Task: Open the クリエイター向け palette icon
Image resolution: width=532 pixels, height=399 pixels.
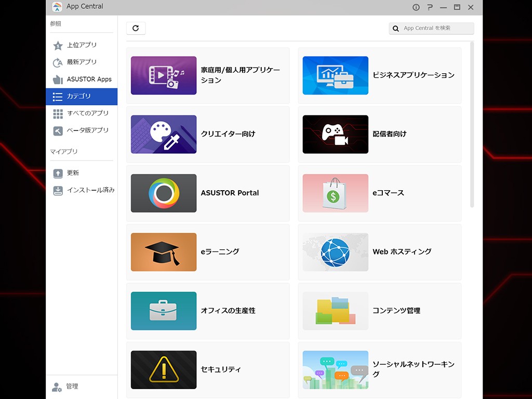Action: pyautogui.click(x=164, y=134)
